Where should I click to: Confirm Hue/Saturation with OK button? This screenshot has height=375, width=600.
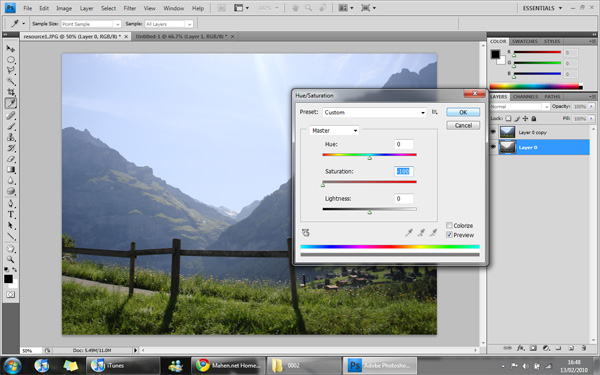[x=463, y=112]
